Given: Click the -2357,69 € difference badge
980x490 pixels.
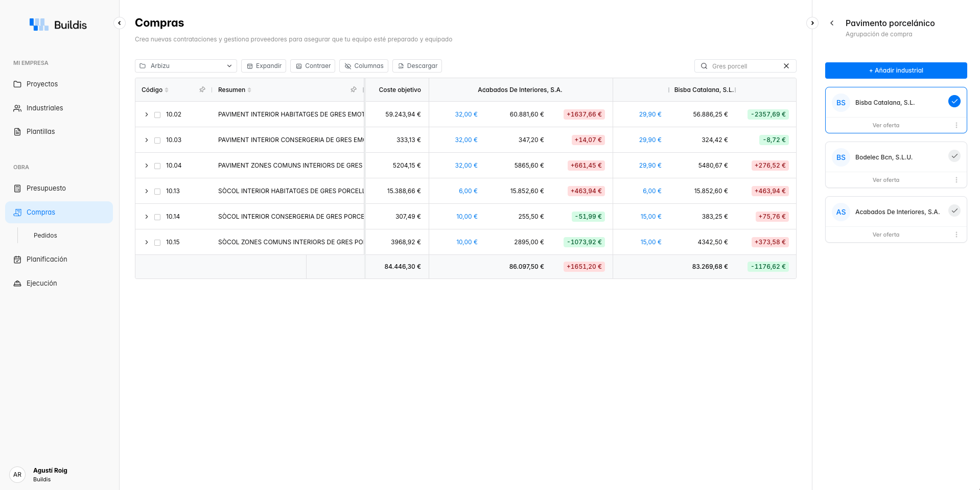Looking at the screenshot, I should click(768, 114).
